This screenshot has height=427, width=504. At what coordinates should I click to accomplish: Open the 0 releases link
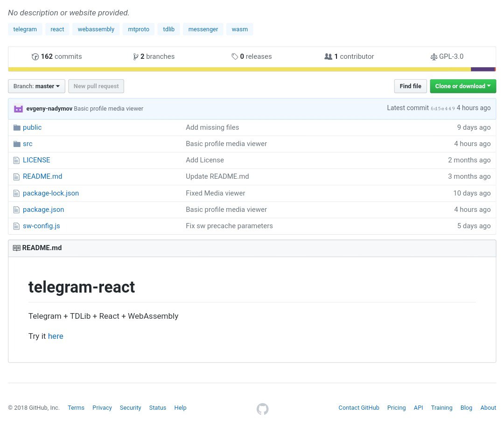(252, 56)
